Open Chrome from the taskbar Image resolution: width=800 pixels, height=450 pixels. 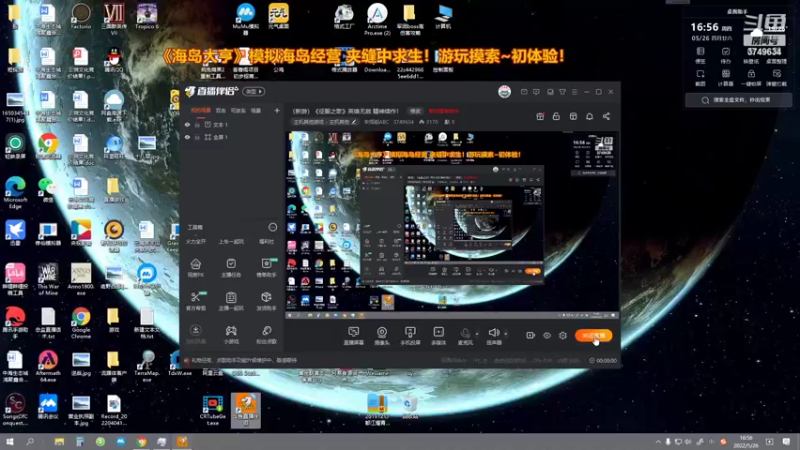pyautogui.click(x=141, y=441)
